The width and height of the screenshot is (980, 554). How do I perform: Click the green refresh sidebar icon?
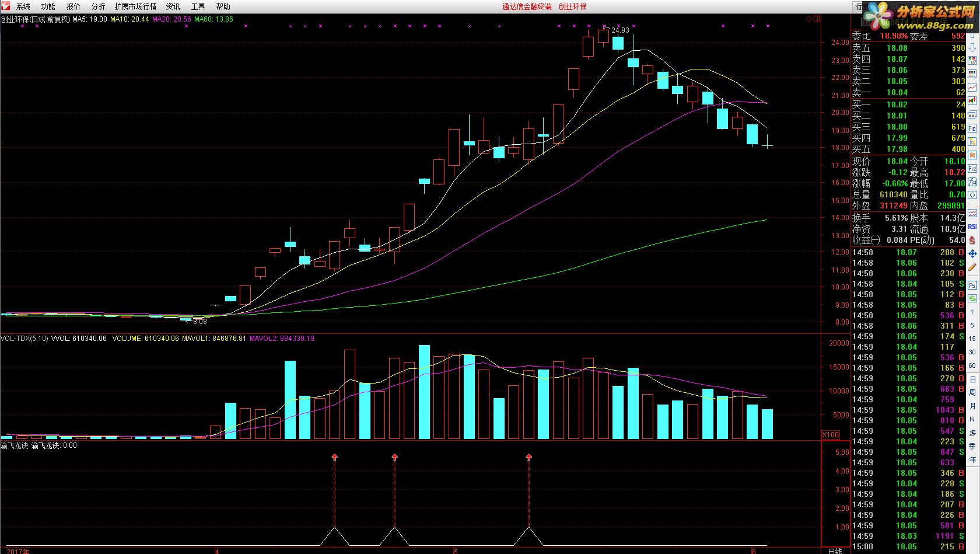click(972, 298)
